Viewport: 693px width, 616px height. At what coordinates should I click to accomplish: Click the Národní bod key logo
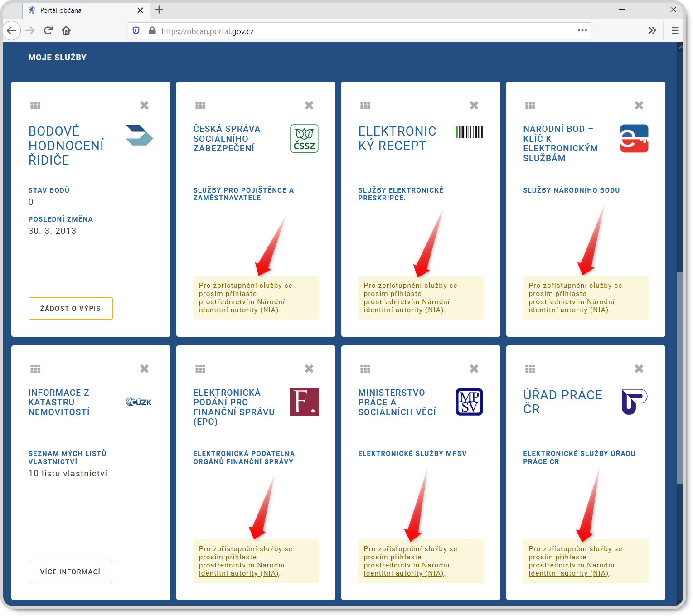pyautogui.click(x=634, y=138)
